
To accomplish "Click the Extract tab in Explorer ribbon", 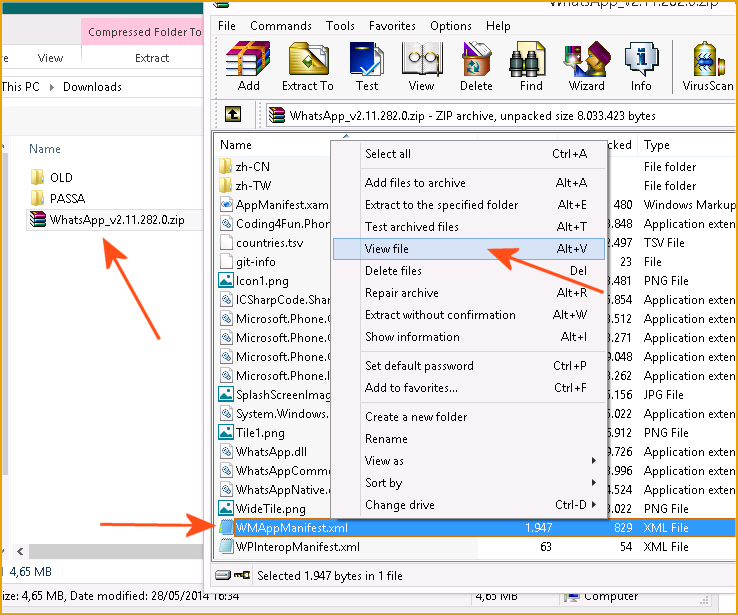I will tap(152, 58).
